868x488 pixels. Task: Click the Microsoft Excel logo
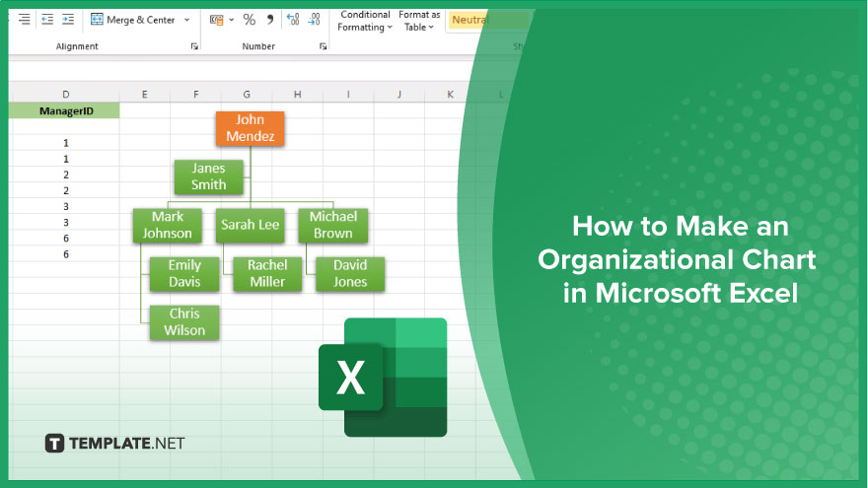click(x=383, y=378)
